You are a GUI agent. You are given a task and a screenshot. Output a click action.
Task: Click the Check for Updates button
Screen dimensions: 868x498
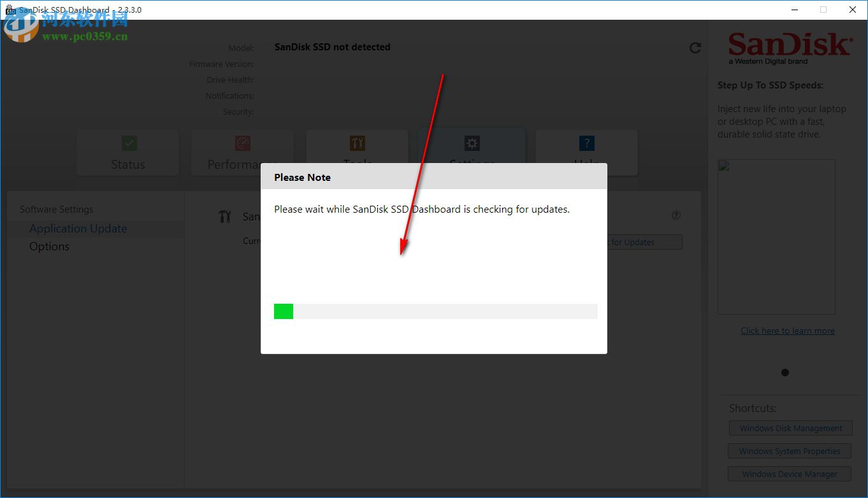[x=644, y=242]
